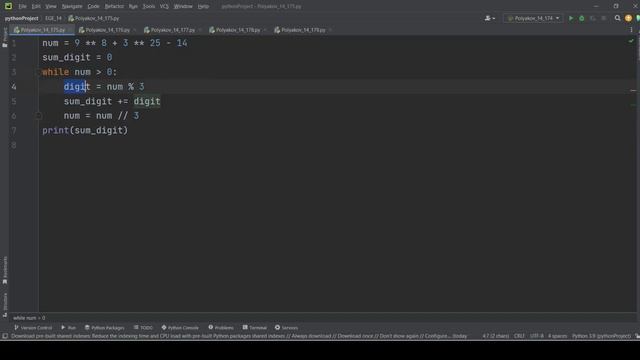Click the tool windows toggle icon in status bar corner

[4, 336]
